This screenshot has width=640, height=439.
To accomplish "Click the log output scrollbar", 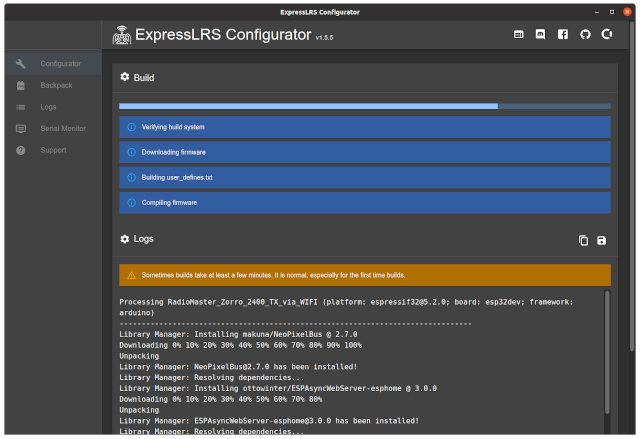I will click(x=607, y=352).
